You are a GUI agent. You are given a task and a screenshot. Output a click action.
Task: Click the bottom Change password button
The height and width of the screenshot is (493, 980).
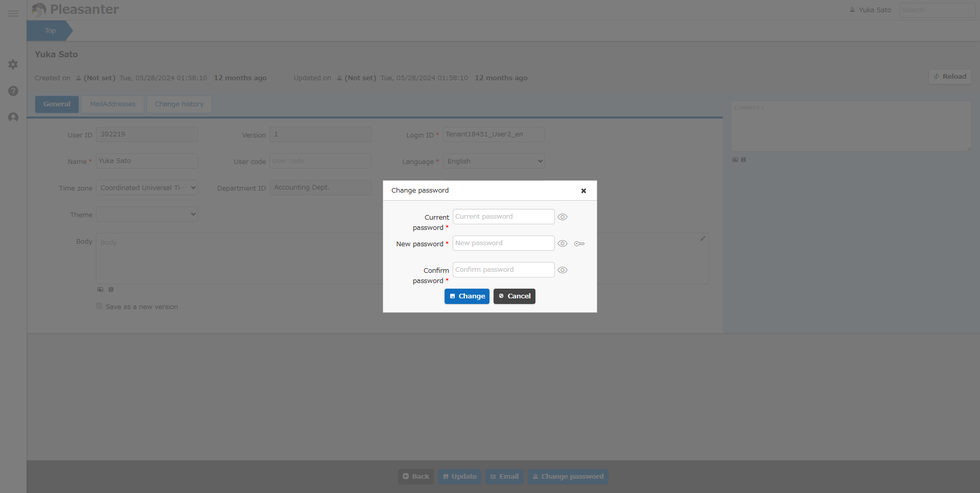pyautogui.click(x=568, y=477)
